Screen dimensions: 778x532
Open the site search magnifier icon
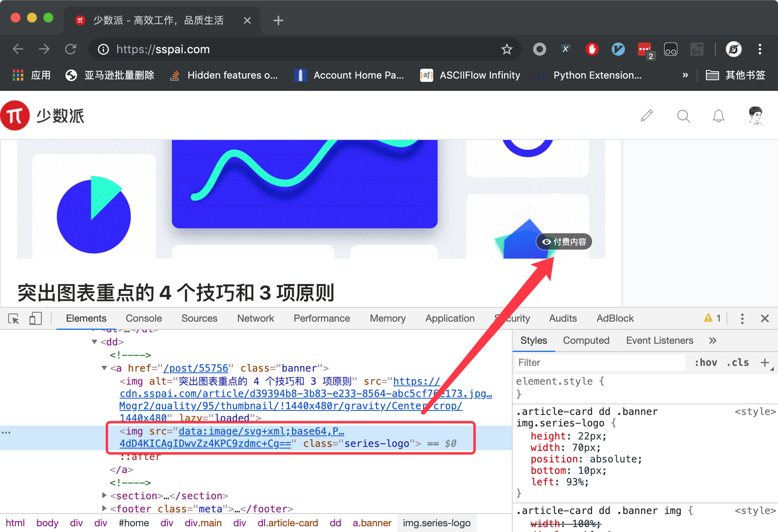pos(683,116)
